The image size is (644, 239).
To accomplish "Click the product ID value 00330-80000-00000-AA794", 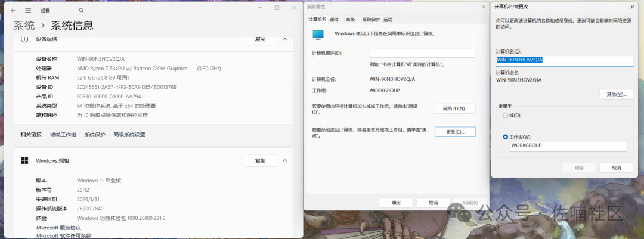I will [x=109, y=97].
